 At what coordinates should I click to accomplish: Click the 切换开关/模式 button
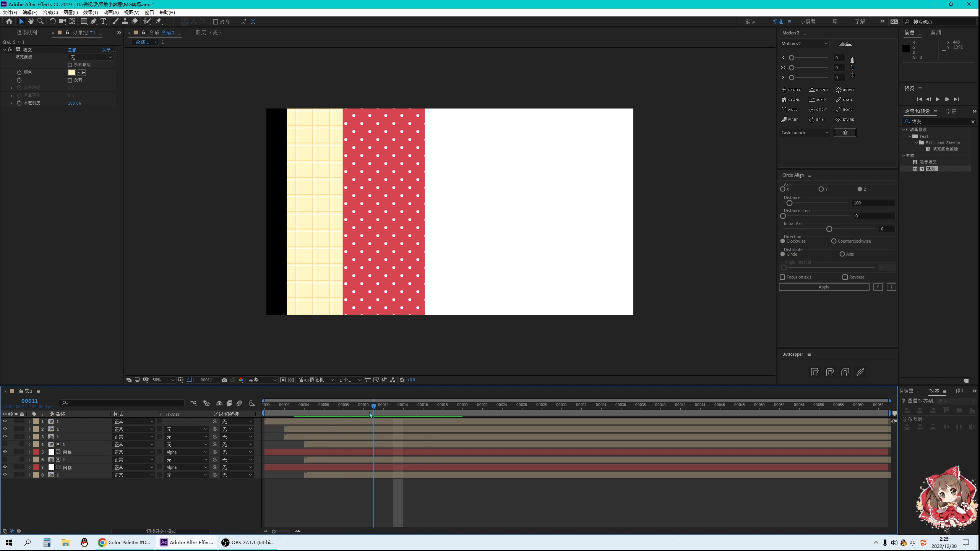(x=161, y=531)
